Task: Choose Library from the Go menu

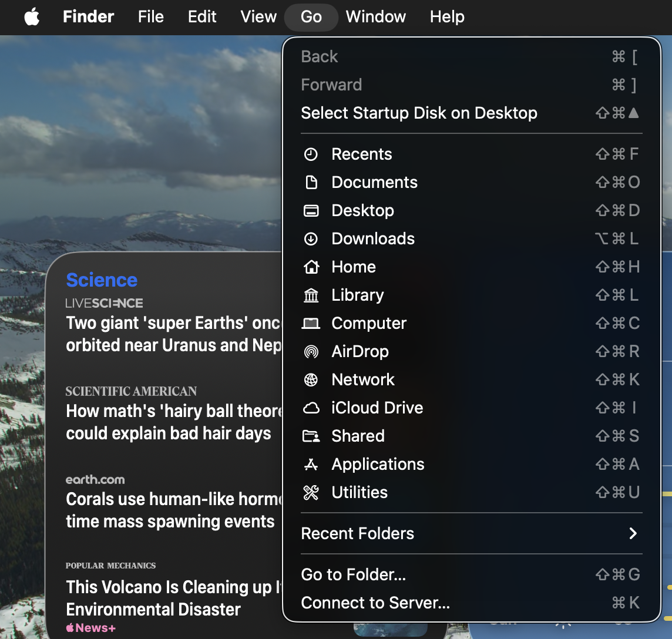Action: (x=472, y=295)
